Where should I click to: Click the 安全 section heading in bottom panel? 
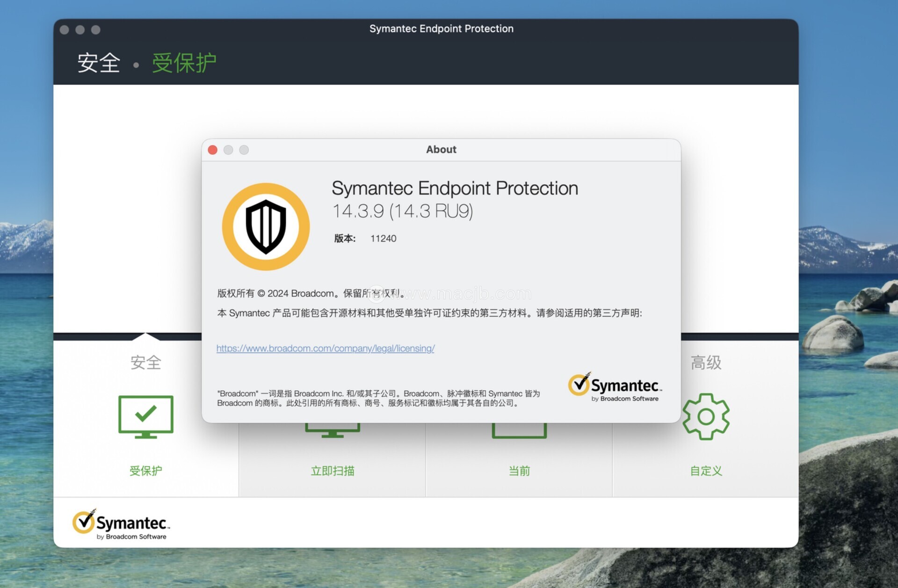pos(145,363)
